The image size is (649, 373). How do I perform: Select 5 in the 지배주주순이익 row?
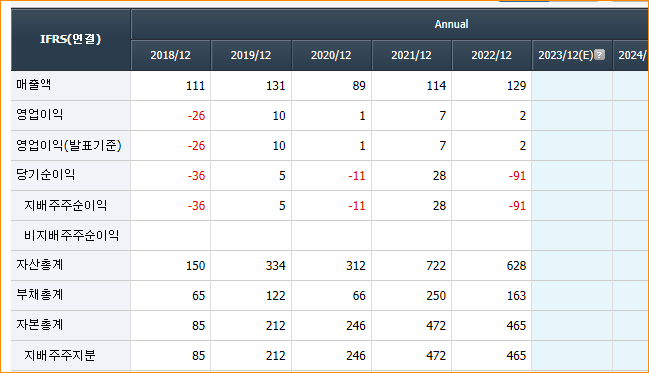tap(282, 206)
